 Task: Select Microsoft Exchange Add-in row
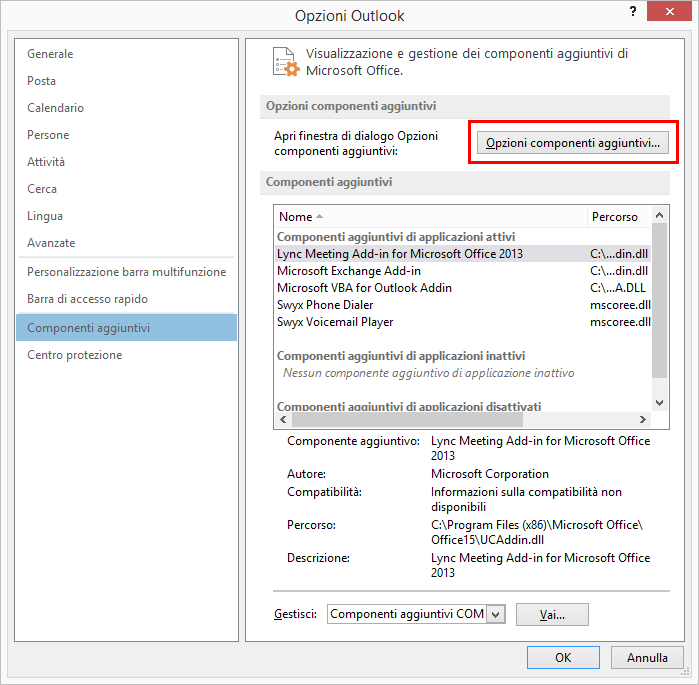tap(348, 271)
